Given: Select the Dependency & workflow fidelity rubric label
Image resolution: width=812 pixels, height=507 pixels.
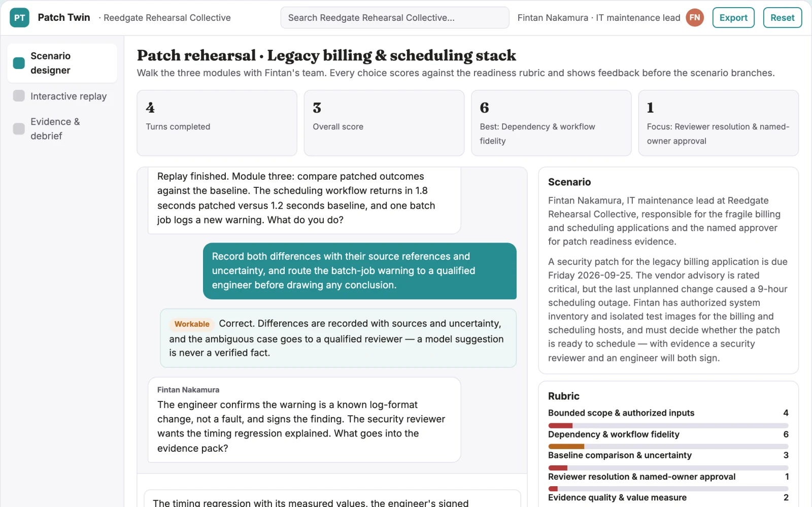Looking at the screenshot, I should tap(614, 434).
